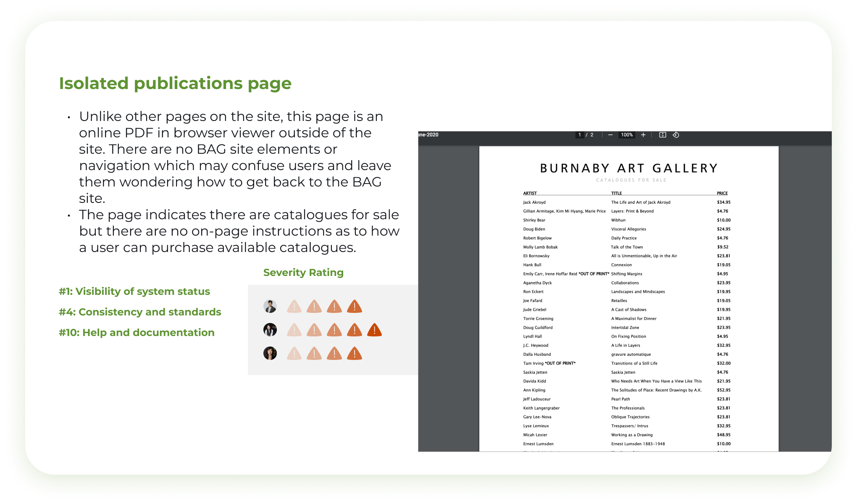Click the artist name 'Aganetha Dyck'
The width and height of the screenshot is (857, 504).
[537, 283]
